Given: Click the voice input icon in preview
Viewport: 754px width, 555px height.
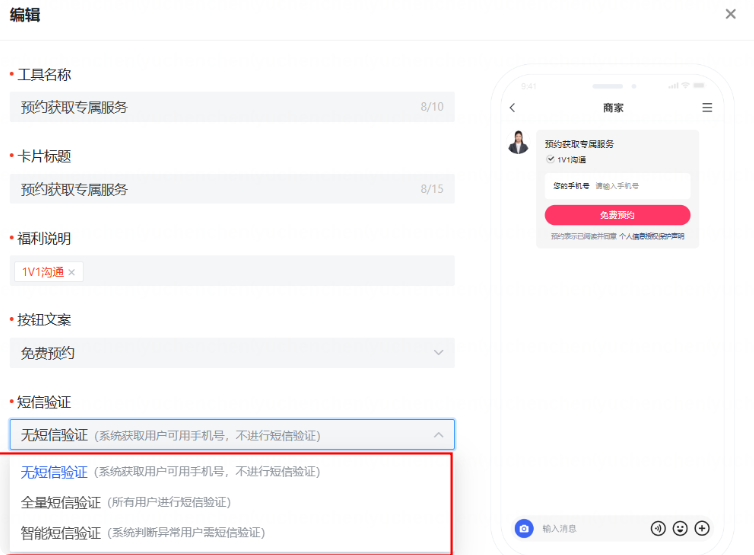Looking at the screenshot, I should pyautogui.click(x=658, y=529).
